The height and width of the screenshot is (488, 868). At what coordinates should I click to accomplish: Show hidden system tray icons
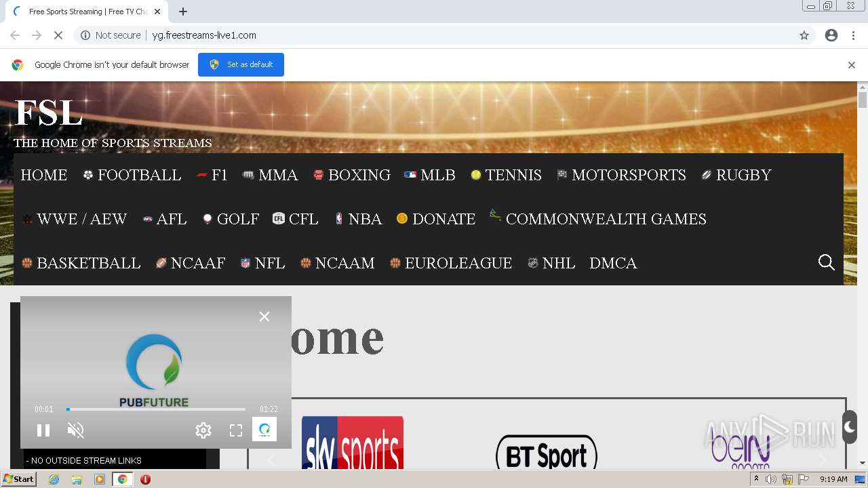[x=756, y=479]
